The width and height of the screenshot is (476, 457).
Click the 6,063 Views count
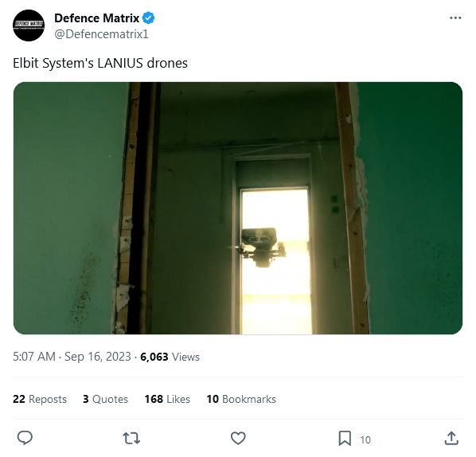(x=170, y=357)
